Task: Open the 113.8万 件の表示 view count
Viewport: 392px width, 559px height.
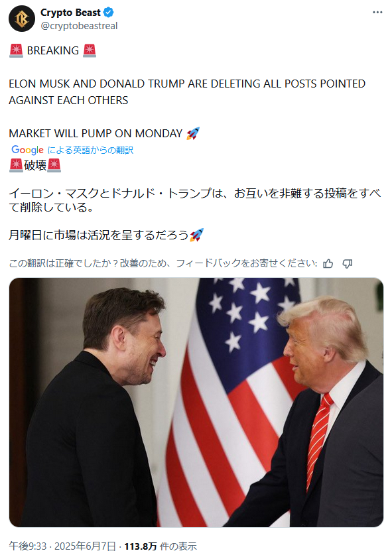Action: [160, 546]
